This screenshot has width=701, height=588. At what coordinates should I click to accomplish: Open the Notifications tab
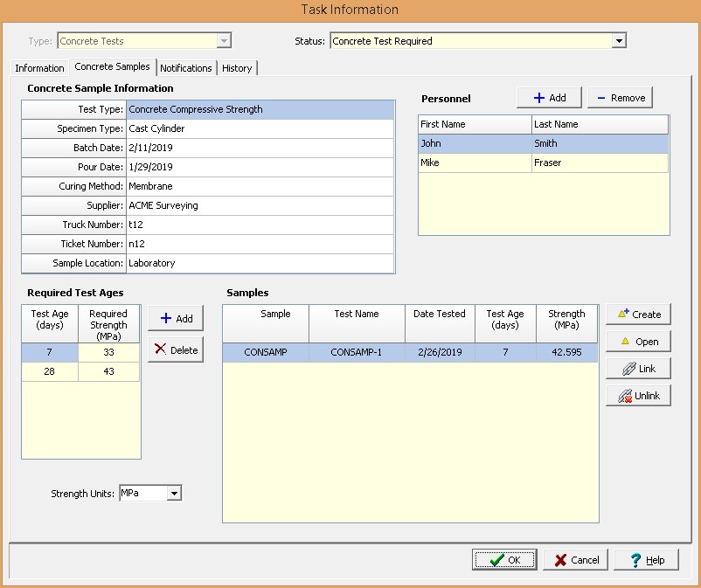185,68
